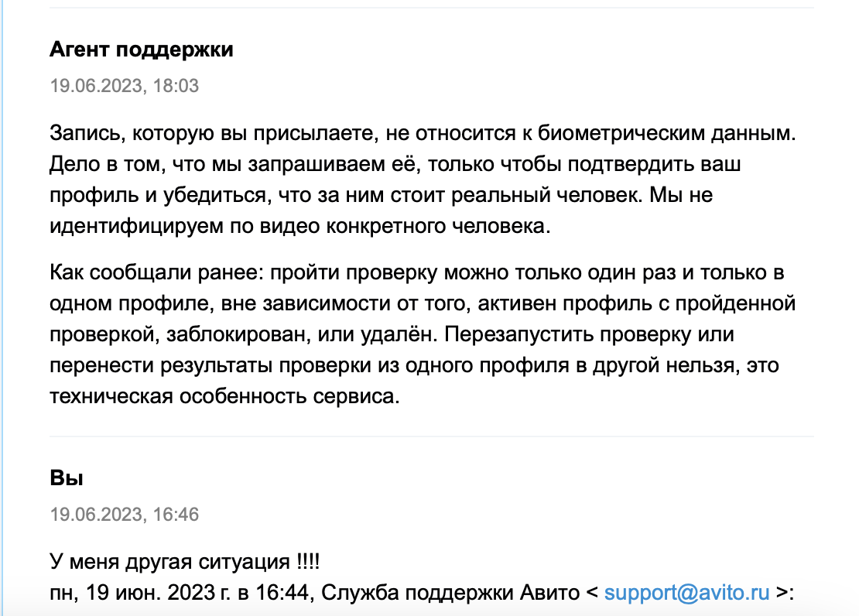Viewport: 859px width, 616px height.
Task: Select the 19.06.2023, 18:03 timestamp
Action: point(124,86)
